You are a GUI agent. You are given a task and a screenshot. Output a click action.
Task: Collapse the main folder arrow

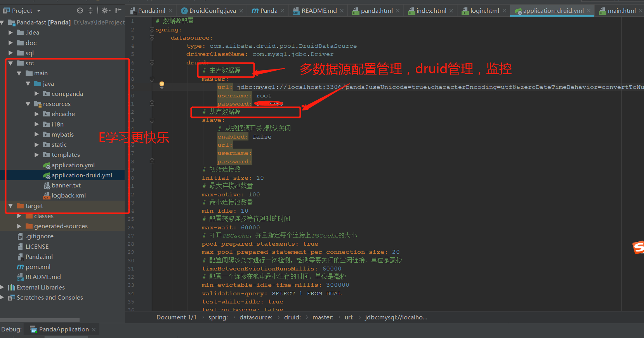(x=19, y=73)
